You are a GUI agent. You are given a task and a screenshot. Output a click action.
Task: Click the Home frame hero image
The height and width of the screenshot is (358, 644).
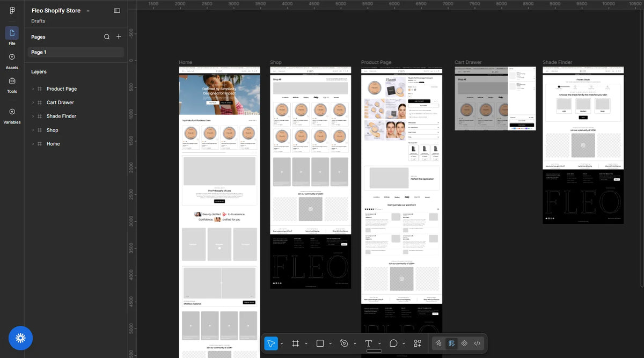pyautogui.click(x=219, y=94)
